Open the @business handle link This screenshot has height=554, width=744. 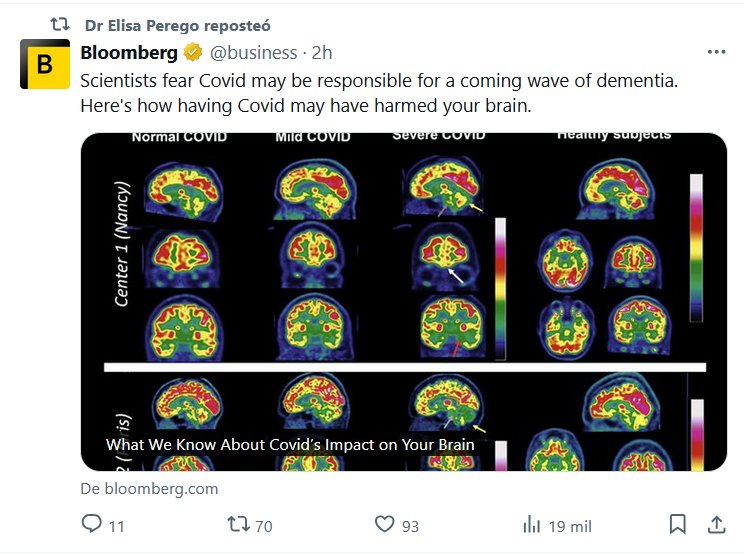(252, 53)
